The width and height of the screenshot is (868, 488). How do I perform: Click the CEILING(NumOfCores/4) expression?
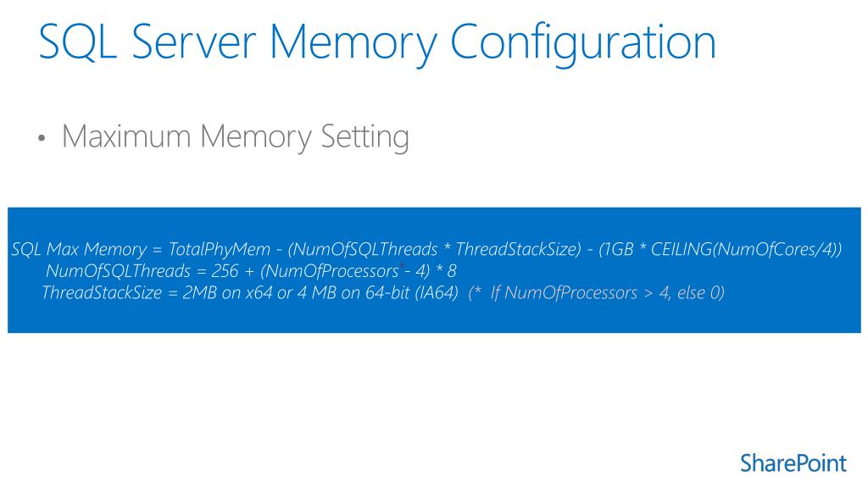pyautogui.click(x=743, y=250)
